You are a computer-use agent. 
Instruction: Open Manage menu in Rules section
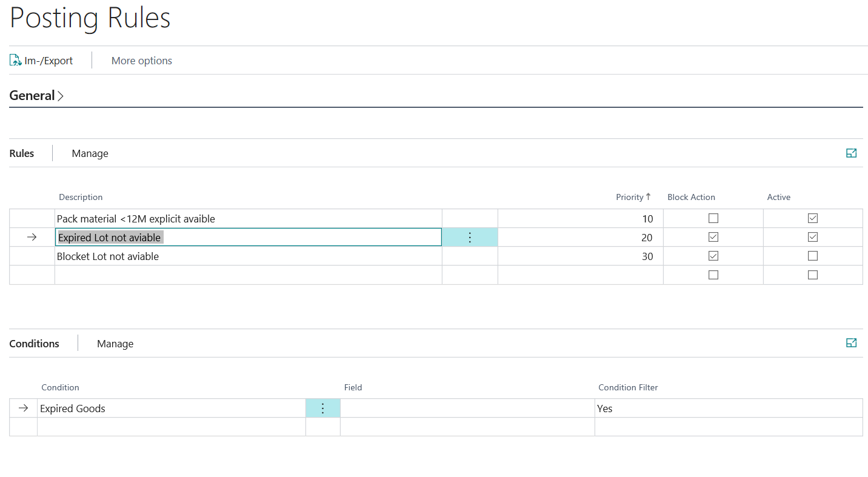90,153
